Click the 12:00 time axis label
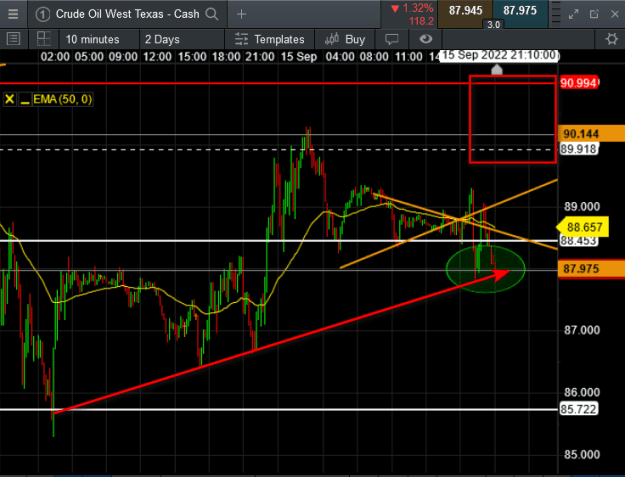Viewport: 625px width, 477px height. pyautogui.click(x=157, y=57)
